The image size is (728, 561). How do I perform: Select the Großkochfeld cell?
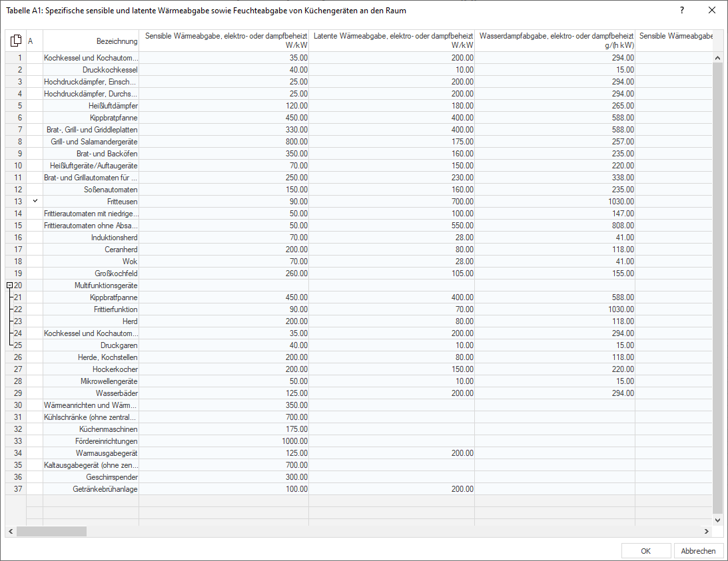point(91,274)
